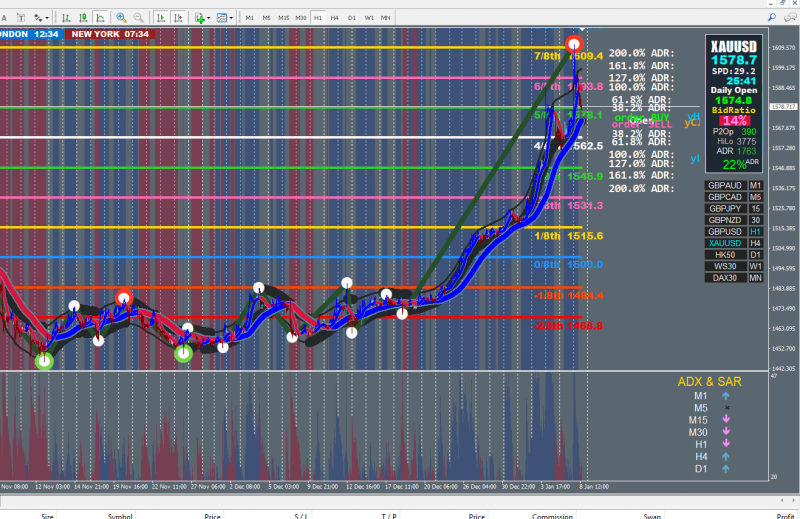Click panel M1 timeframe button
This screenshot has height=519, width=800.
(x=756, y=185)
